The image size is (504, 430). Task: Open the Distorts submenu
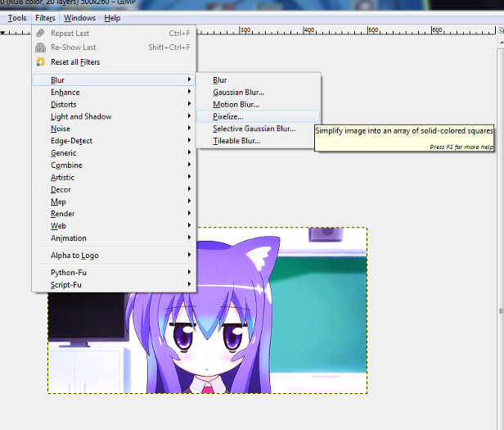[x=114, y=104]
